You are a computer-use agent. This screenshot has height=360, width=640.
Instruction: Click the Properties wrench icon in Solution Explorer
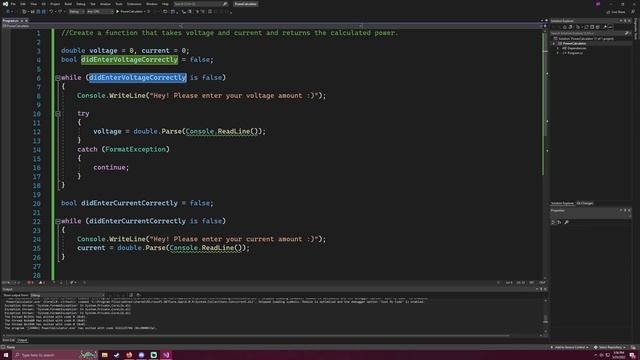pos(605,27)
